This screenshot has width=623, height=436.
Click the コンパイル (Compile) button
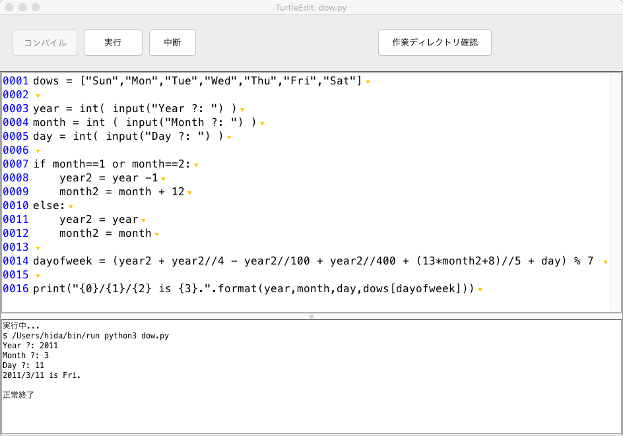pos(44,43)
